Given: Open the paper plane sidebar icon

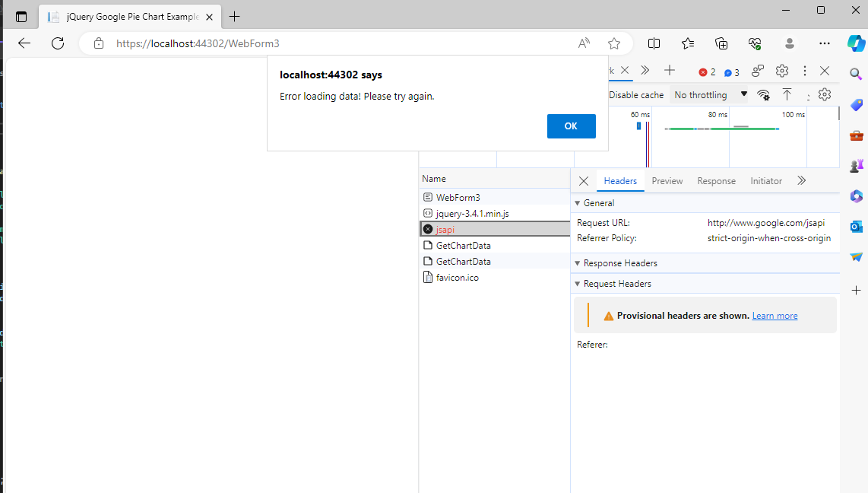Looking at the screenshot, I should (x=856, y=256).
